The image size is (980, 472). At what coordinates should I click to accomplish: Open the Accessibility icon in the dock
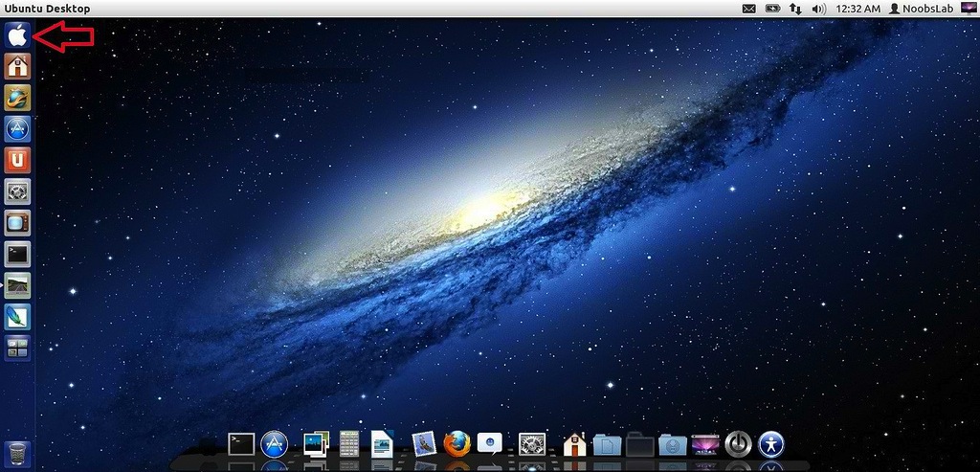[x=771, y=444]
